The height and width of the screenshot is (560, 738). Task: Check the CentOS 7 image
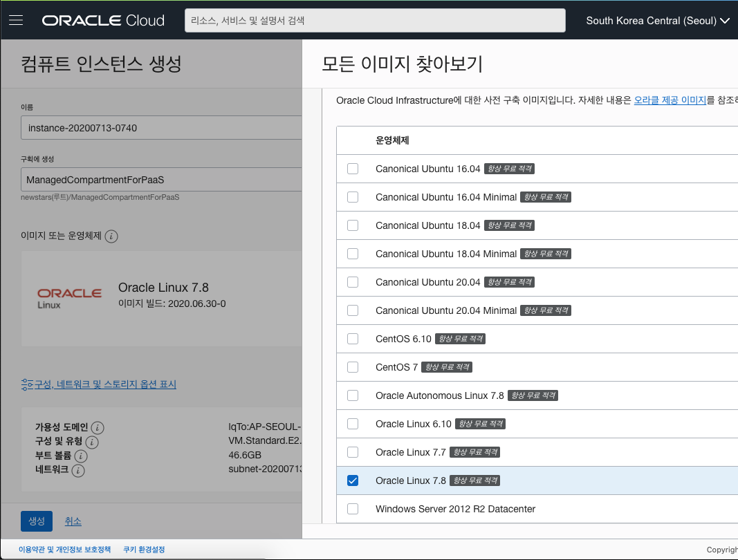pos(353,367)
